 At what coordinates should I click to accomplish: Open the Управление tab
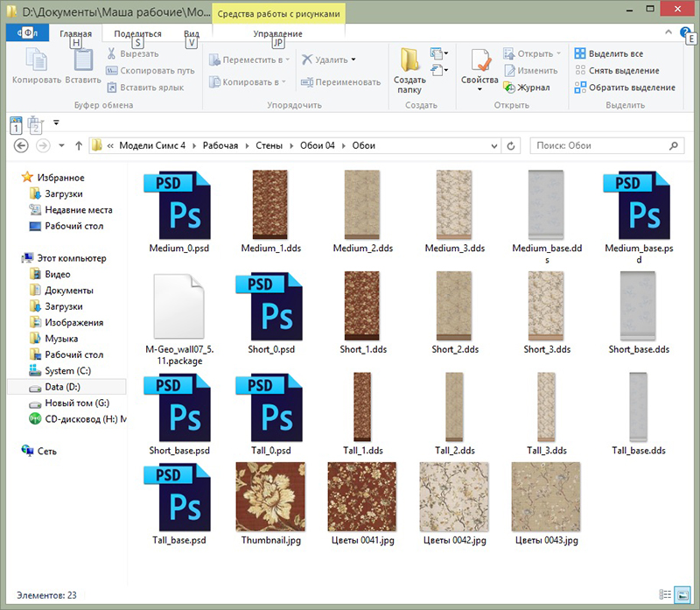pyautogui.click(x=277, y=33)
